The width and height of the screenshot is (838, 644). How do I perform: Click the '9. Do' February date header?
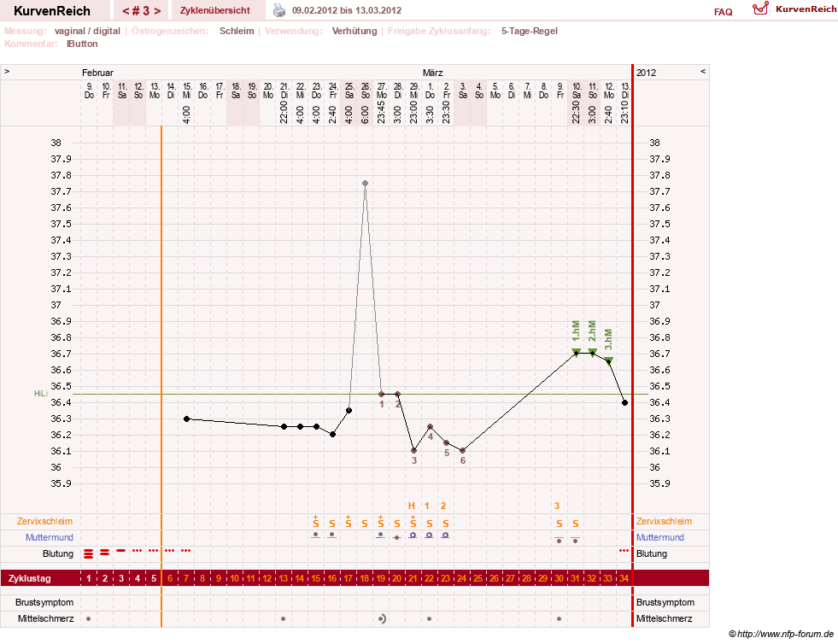(89, 91)
